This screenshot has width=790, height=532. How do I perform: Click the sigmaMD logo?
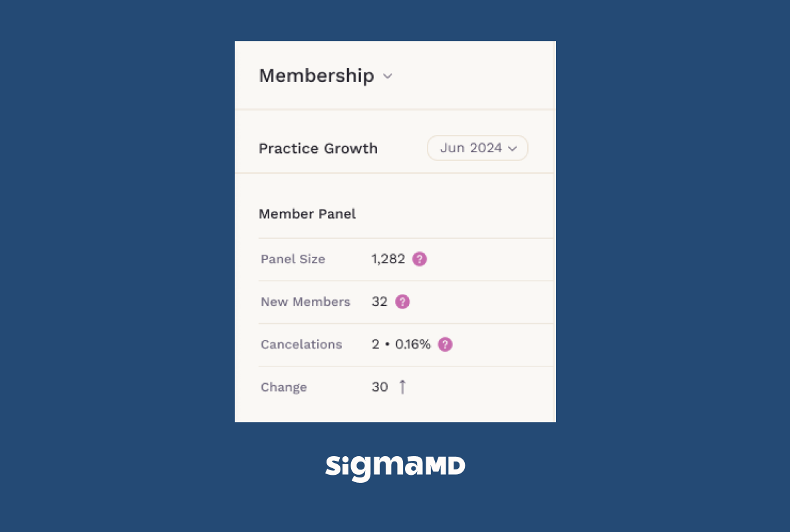(x=395, y=467)
